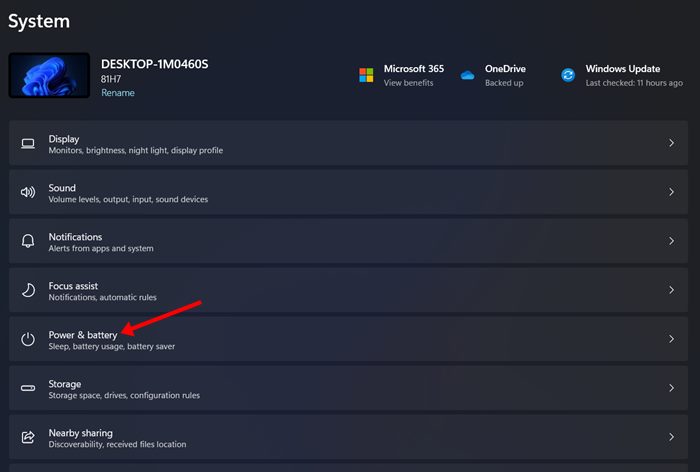Click the Notifications bell icon

pyautogui.click(x=28, y=241)
